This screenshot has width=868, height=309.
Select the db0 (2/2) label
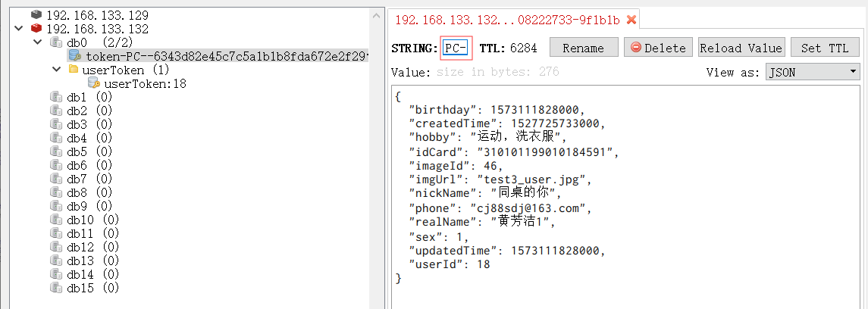[x=99, y=42]
